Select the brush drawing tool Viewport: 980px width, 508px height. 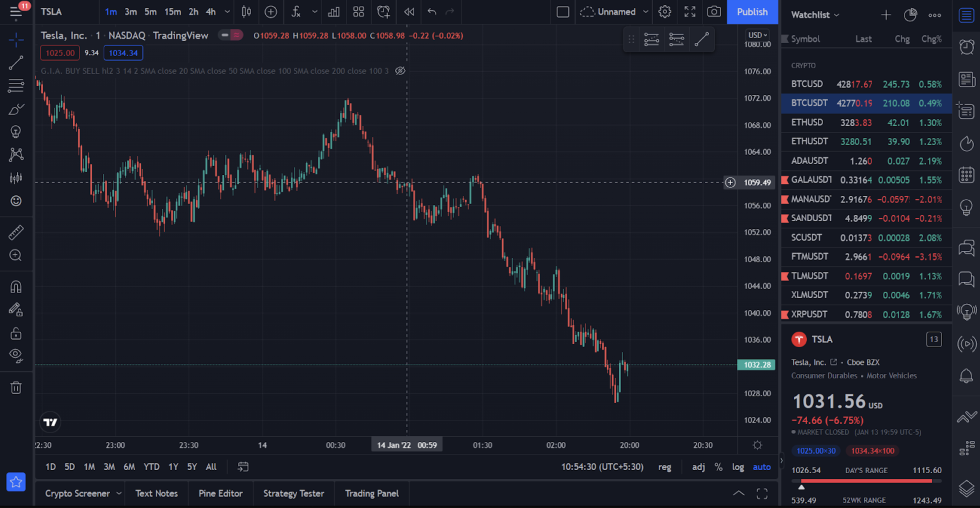tap(16, 109)
